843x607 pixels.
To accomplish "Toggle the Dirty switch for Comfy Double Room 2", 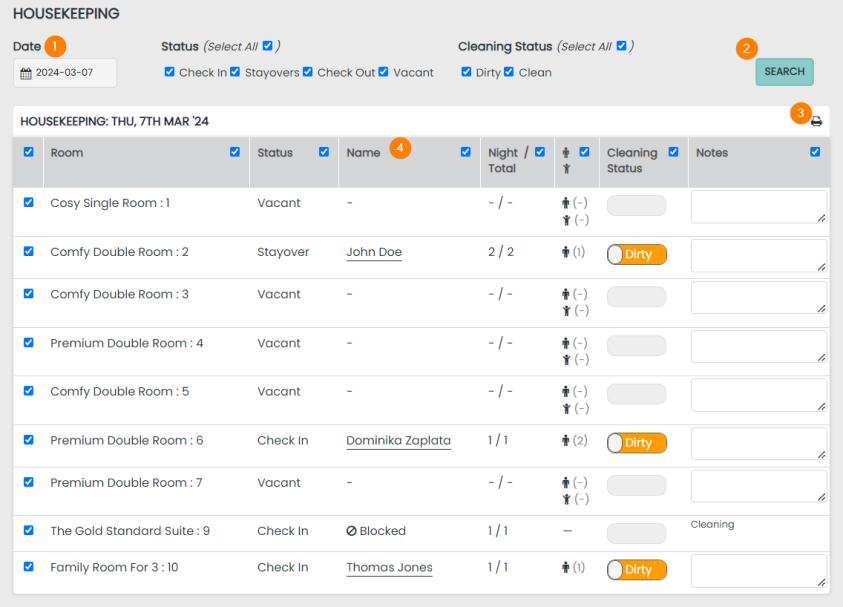I will click(636, 254).
